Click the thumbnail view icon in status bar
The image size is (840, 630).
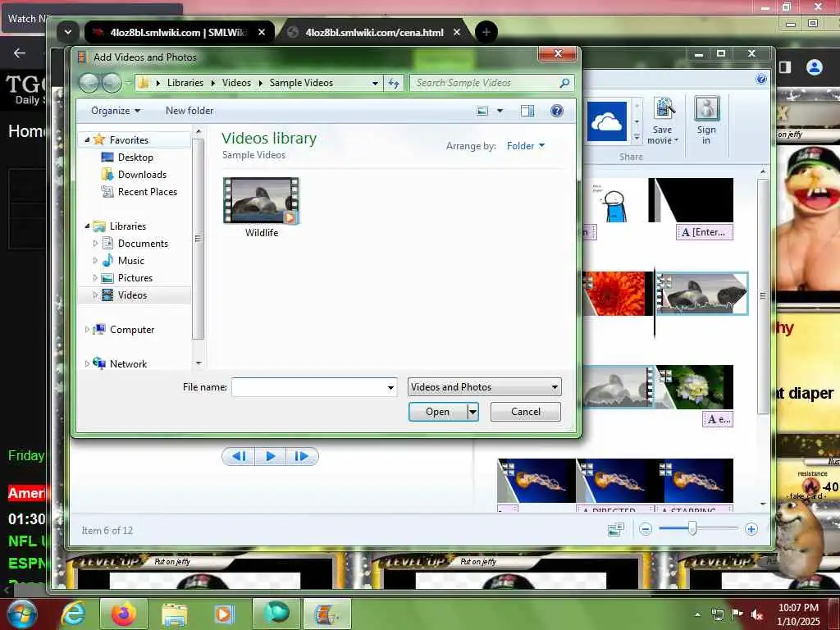(616, 530)
